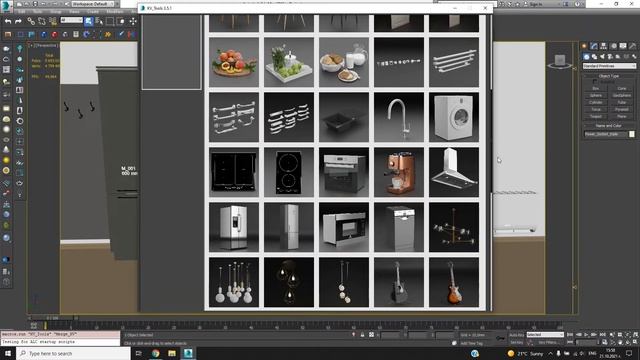This screenshot has width=640, height=360.
Task: Click the Save File quick access icon
Action: coord(35,4)
